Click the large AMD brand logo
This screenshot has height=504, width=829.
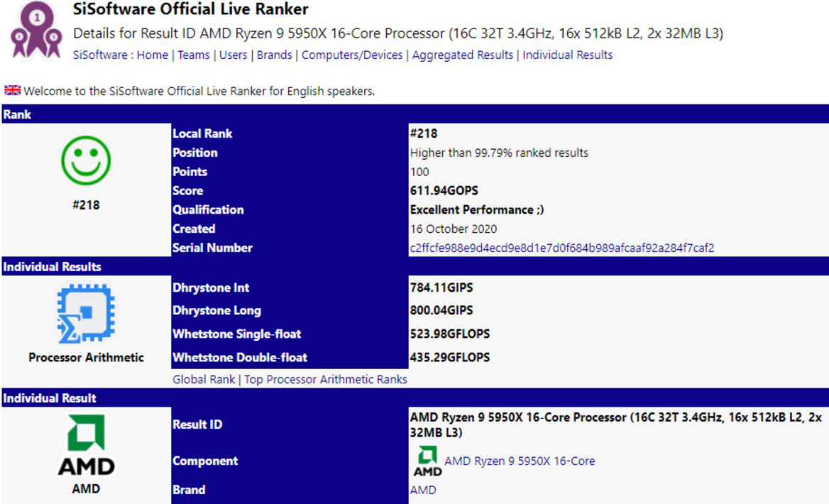86,445
